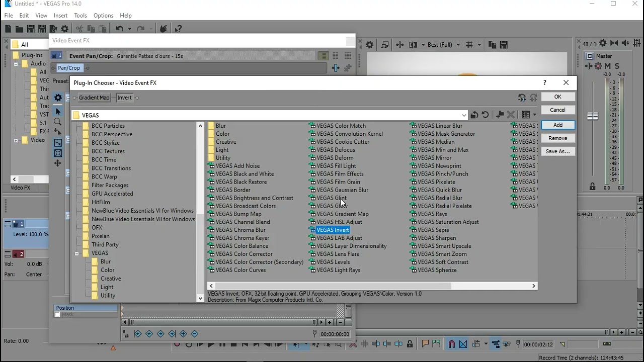Viewport: 644px width, 362px height.
Task: Open the File menu
Action: [9, 16]
